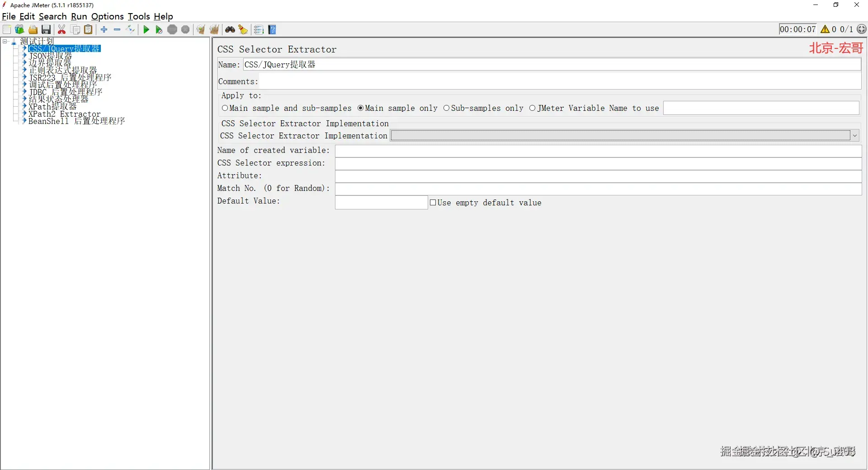
Task: Select 'Main sample and sub-samples' radio
Action: pos(225,108)
